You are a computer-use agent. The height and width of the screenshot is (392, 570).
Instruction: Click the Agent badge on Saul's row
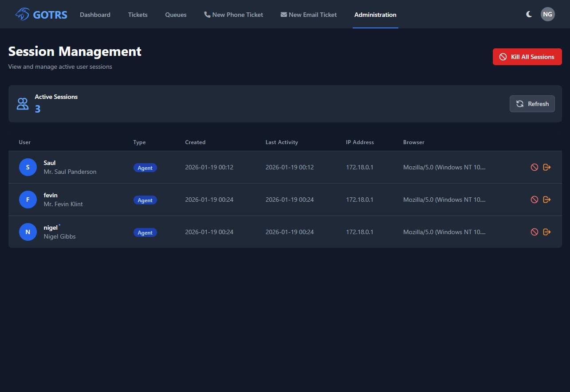145,168
